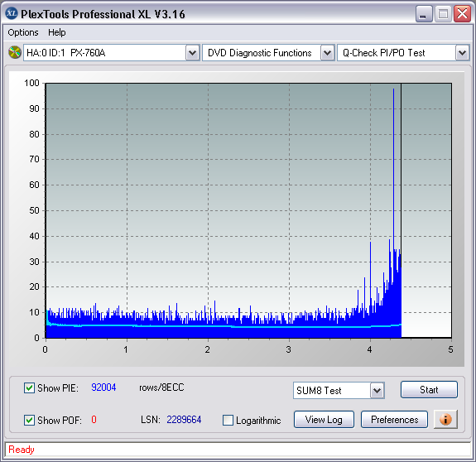Toggle the Show POF checkbox
476x462 pixels.
point(29,420)
